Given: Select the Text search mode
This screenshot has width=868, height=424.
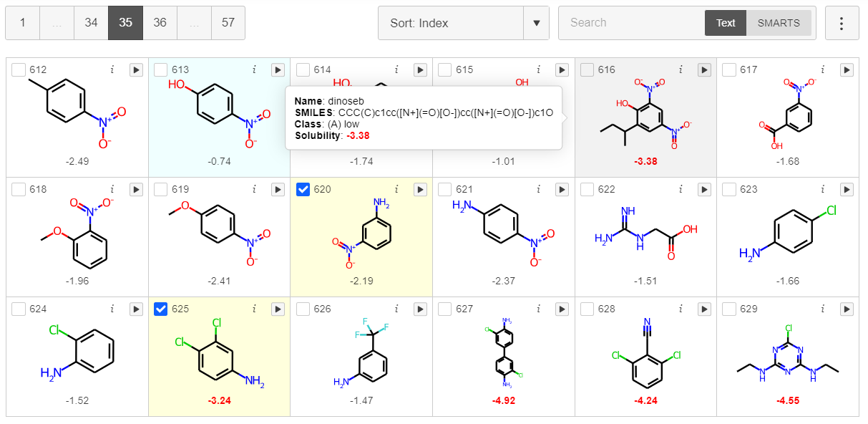Looking at the screenshot, I should [x=726, y=23].
